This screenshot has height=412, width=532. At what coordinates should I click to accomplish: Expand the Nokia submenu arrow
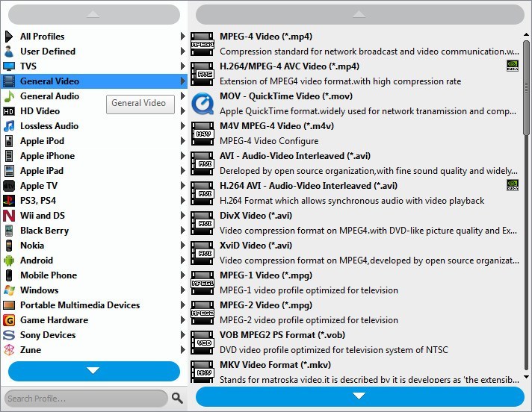(183, 245)
